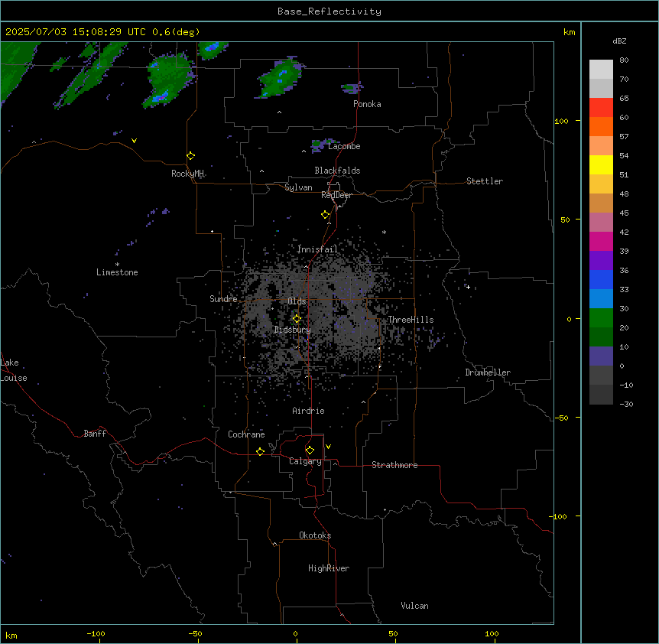Click the Limestone label
This screenshot has height=644, width=659.
pos(117,272)
